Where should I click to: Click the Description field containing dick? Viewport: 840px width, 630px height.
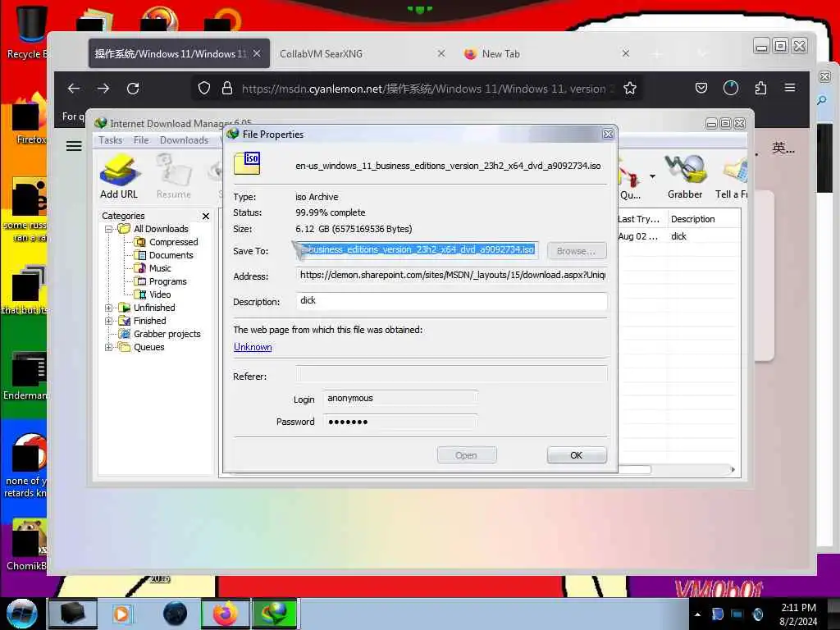point(452,301)
